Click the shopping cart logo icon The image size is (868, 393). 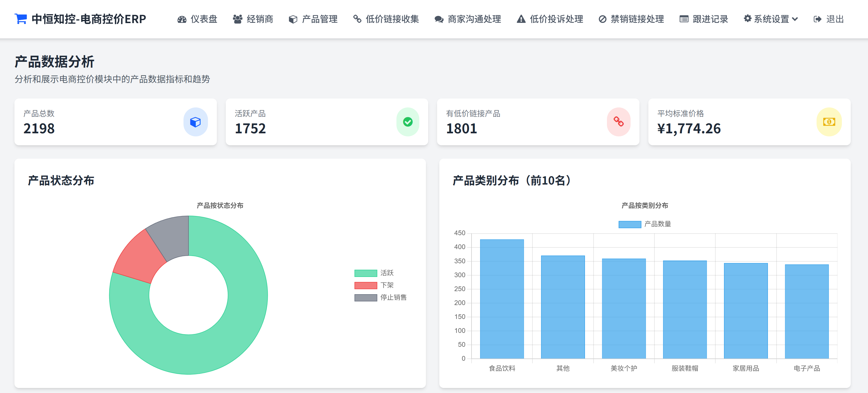[x=21, y=19]
